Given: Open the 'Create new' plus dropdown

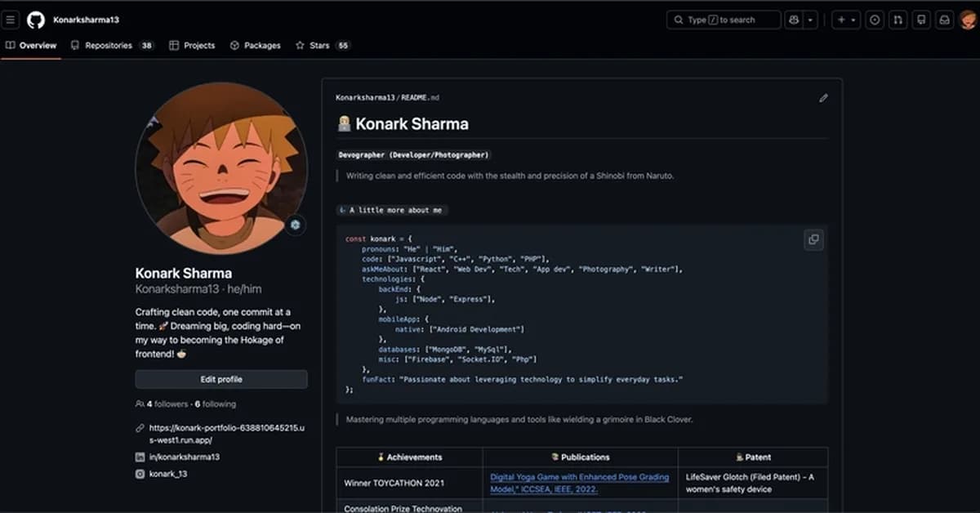Looking at the screenshot, I should coord(845,20).
